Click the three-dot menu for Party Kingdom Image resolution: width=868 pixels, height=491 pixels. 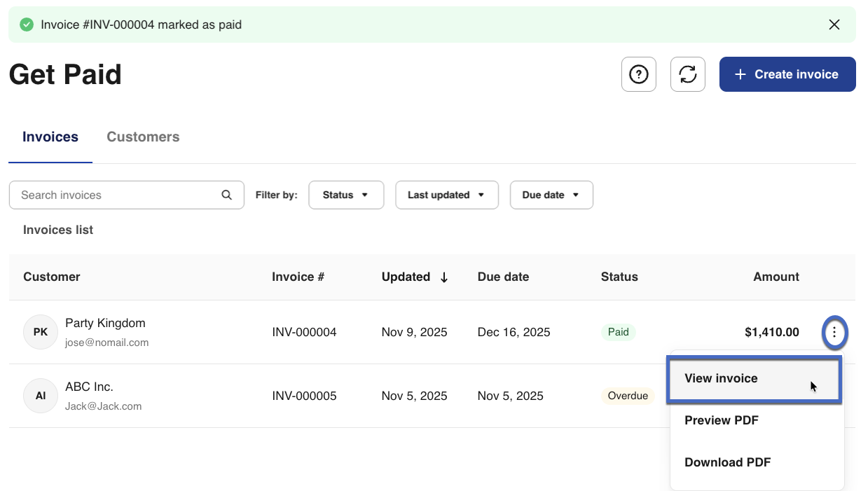click(x=834, y=332)
